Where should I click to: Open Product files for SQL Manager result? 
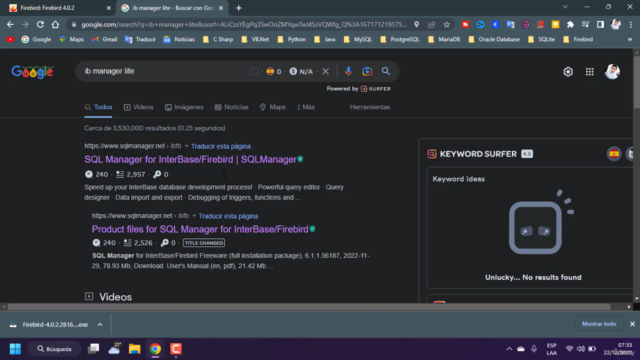(x=200, y=229)
